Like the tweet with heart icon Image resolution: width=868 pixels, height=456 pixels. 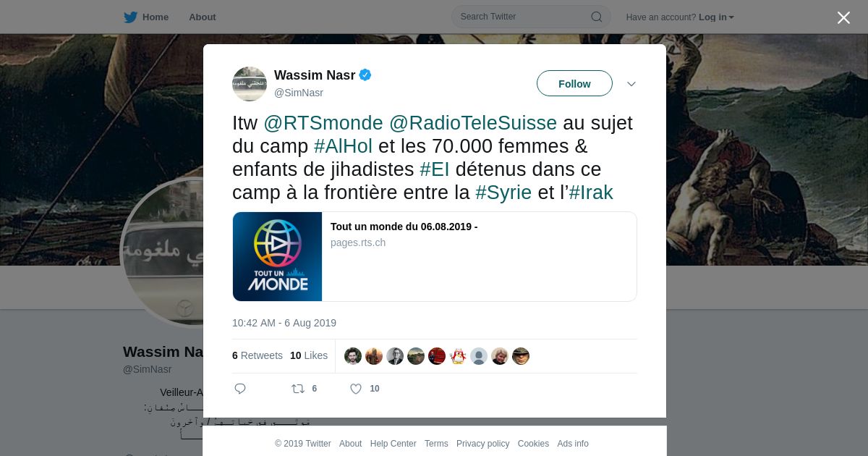[356, 389]
